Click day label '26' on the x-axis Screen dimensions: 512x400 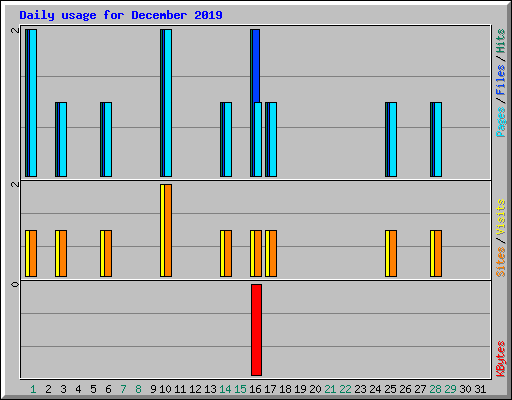coord(405,389)
